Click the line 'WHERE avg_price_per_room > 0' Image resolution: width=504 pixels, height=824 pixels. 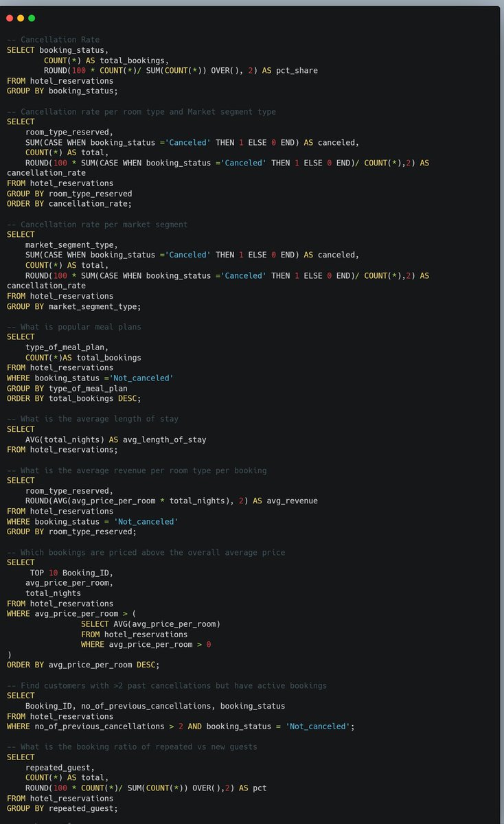click(x=146, y=645)
